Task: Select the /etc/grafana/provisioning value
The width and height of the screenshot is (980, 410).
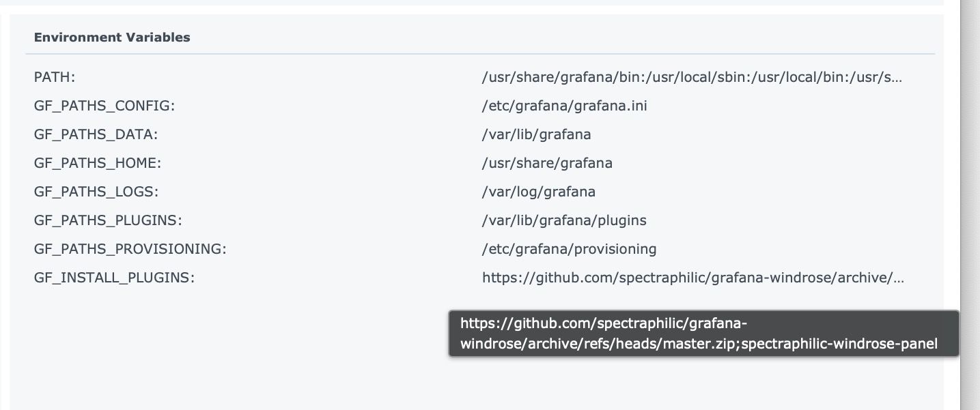Action: pos(570,250)
